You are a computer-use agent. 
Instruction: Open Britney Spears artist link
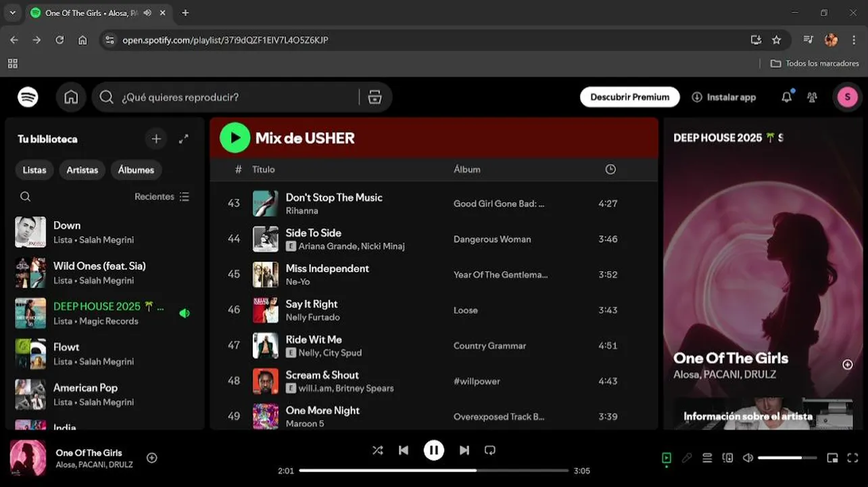tap(365, 388)
